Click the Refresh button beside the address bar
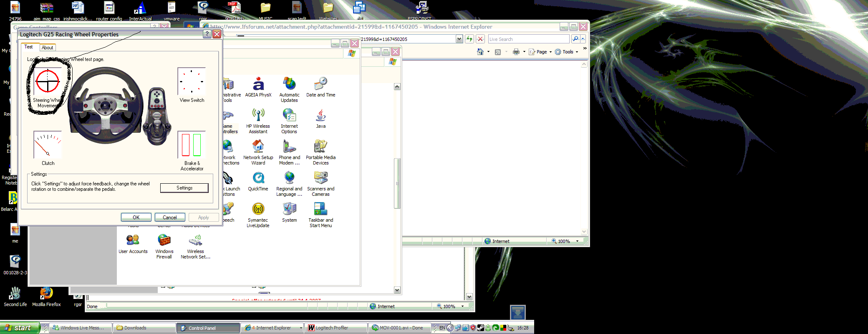Image resolution: width=868 pixels, height=334 pixels. coord(469,39)
